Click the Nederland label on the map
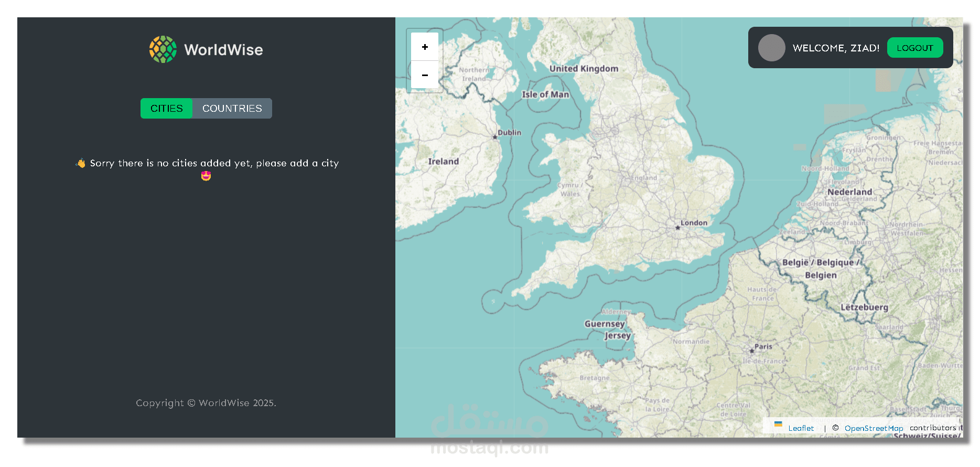The height and width of the screenshot is (467, 980). click(849, 192)
